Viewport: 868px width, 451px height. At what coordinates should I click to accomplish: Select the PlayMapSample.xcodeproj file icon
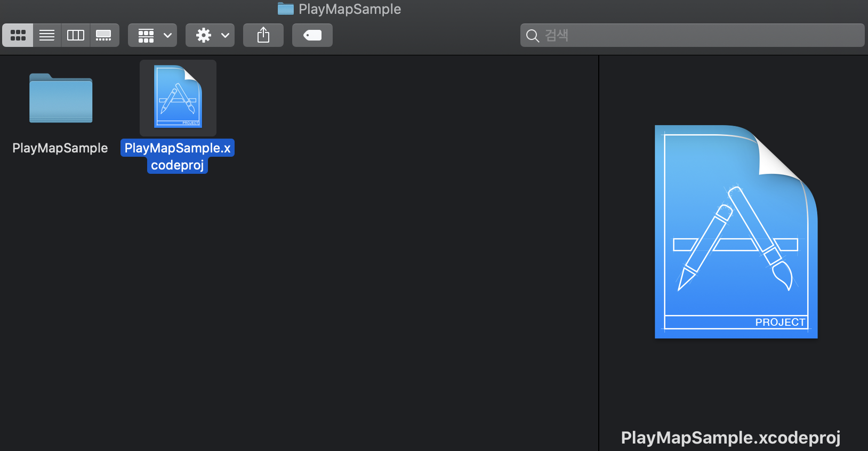tap(178, 97)
